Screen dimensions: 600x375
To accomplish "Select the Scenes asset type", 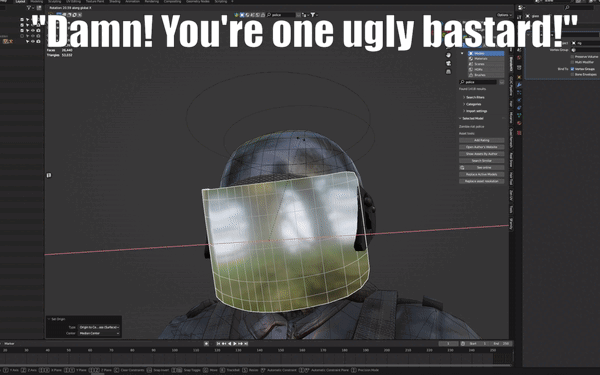I will [486, 64].
